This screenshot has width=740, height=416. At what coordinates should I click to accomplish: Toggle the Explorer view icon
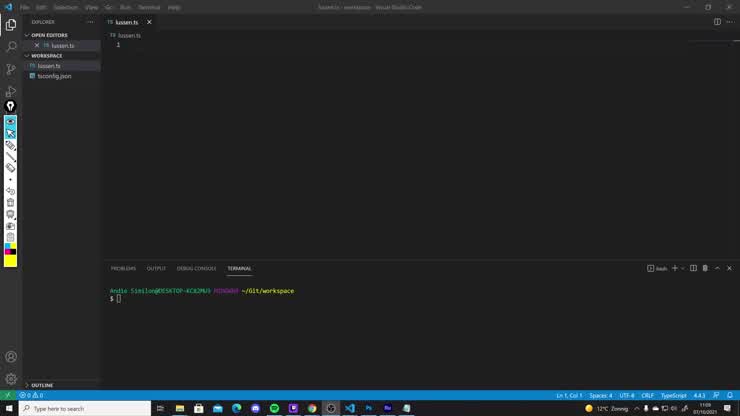[x=11, y=25]
